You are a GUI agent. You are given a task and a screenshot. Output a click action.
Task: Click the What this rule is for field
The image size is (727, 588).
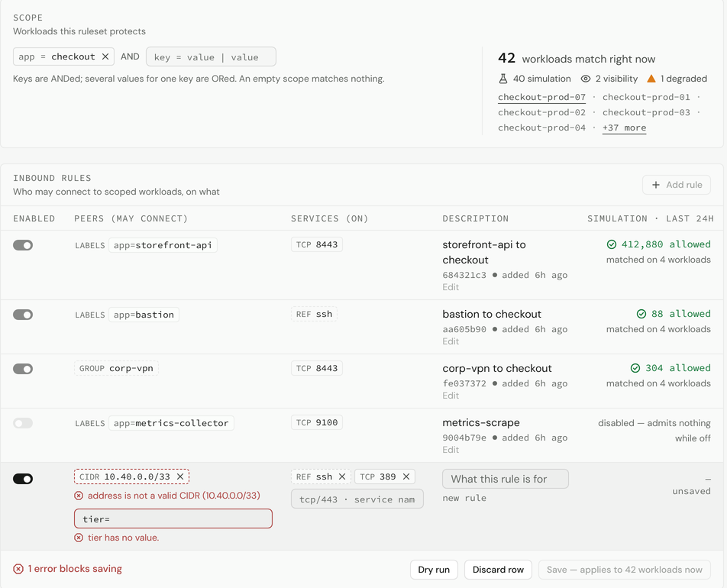tap(506, 479)
